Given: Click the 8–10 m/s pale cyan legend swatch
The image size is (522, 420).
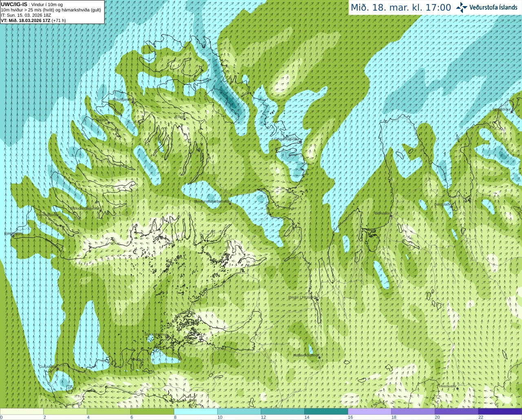Looking at the screenshot, I should 196,411.
